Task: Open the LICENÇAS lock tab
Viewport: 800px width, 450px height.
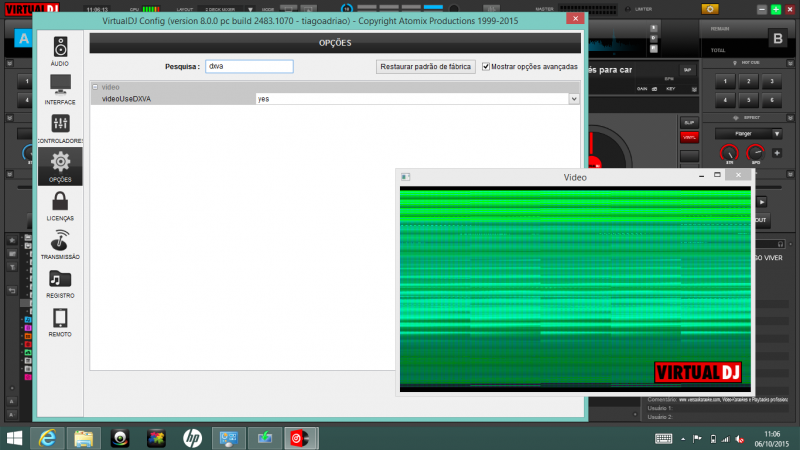Action: click(60, 206)
